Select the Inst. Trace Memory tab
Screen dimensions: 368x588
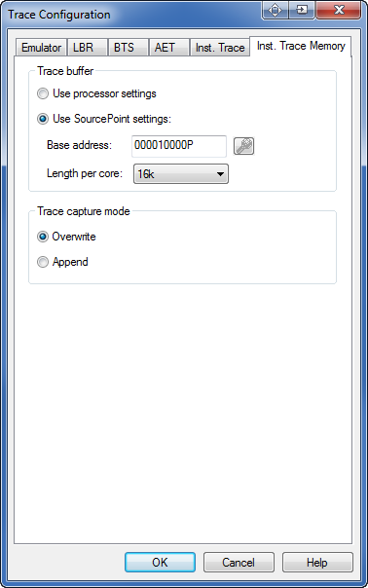pyautogui.click(x=301, y=46)
